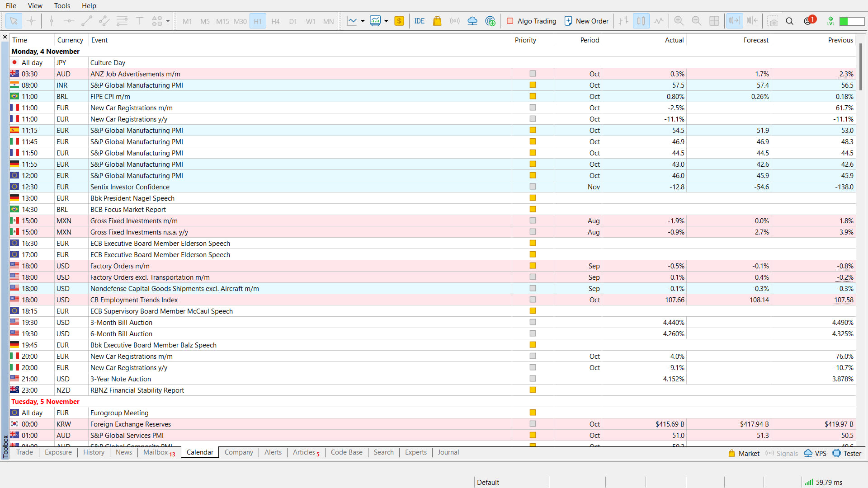The image size is (868, 488).
Task: Select the D1 timeframe
Action: coord(293,21)
